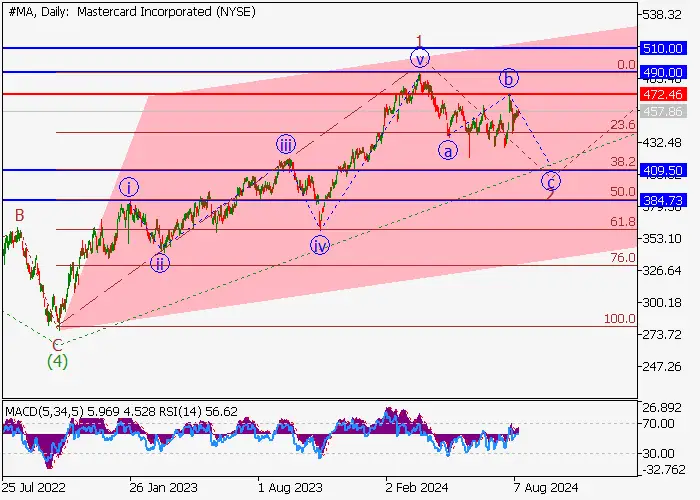
Task: Click the green (4) wave label
Action: click(x=58, y=361)
